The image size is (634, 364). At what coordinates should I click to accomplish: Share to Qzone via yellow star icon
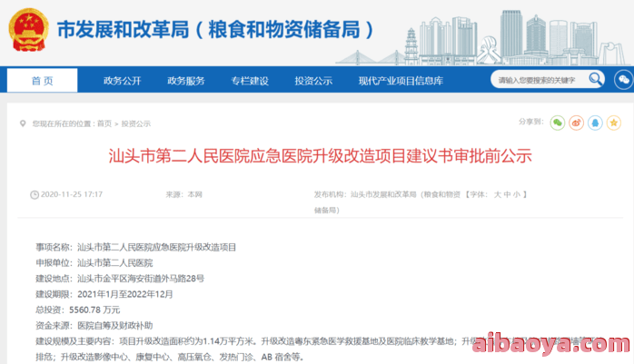[614, 123]
